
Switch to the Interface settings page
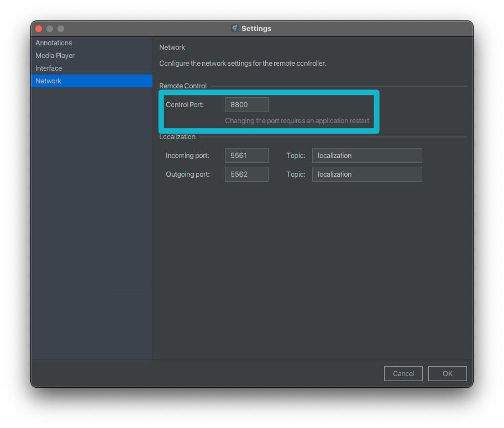pos(49,68)
